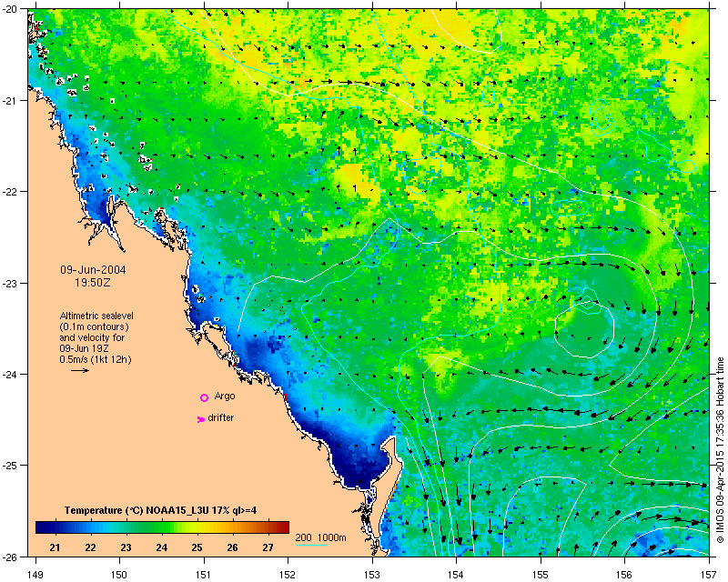This screenshot has width=728, height=582.
Task: Click the 'Altimetric sealevel' caption text
Action: point(96,316)
